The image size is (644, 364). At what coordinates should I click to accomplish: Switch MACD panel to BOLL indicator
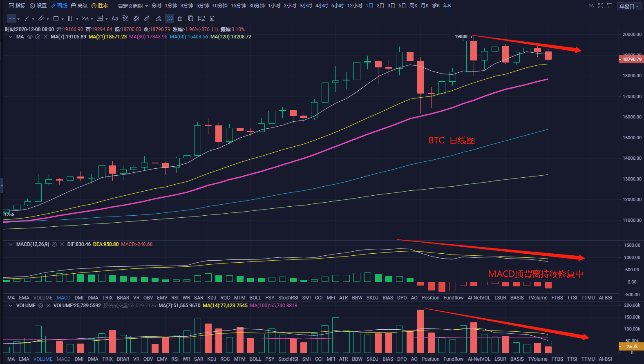255,298
